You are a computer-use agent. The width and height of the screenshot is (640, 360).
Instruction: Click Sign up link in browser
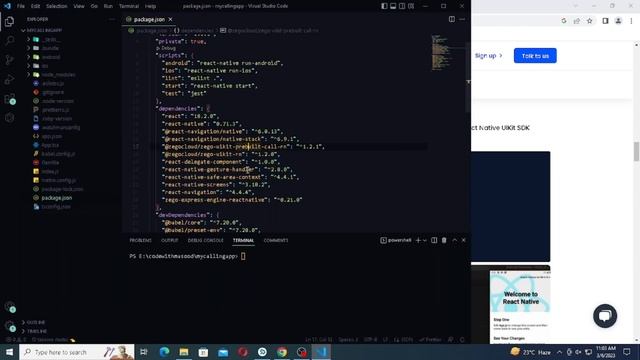tap(489, 56)
